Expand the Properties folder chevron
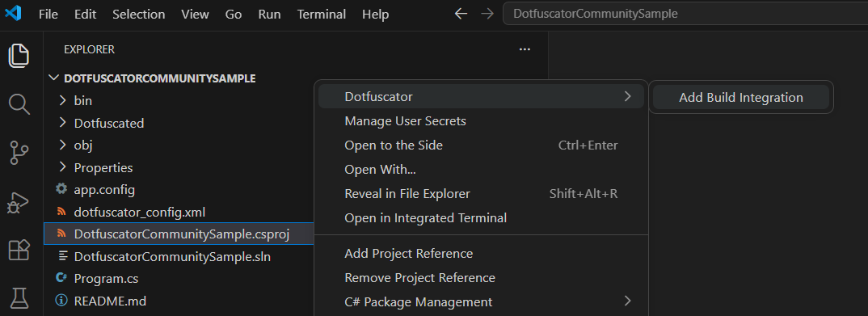The width and height of the screenshot is (868, 316). click(x=62, y=167)
